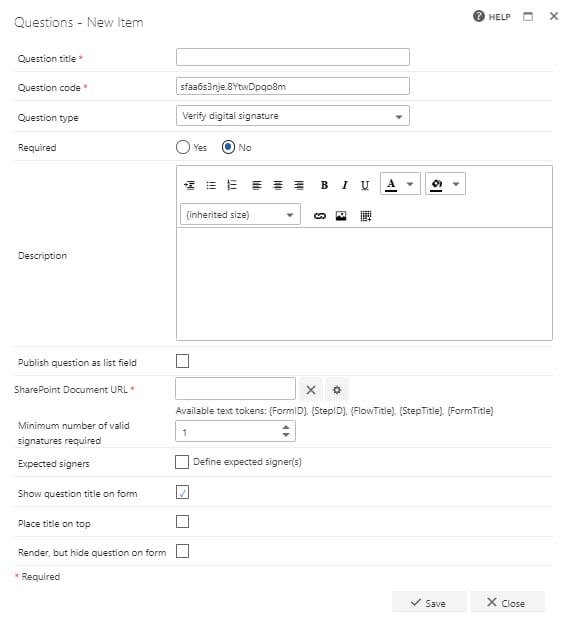Enable Define expected signer(s) checkbox
Screen dimensions: 569x618
[x=182, y=462]
